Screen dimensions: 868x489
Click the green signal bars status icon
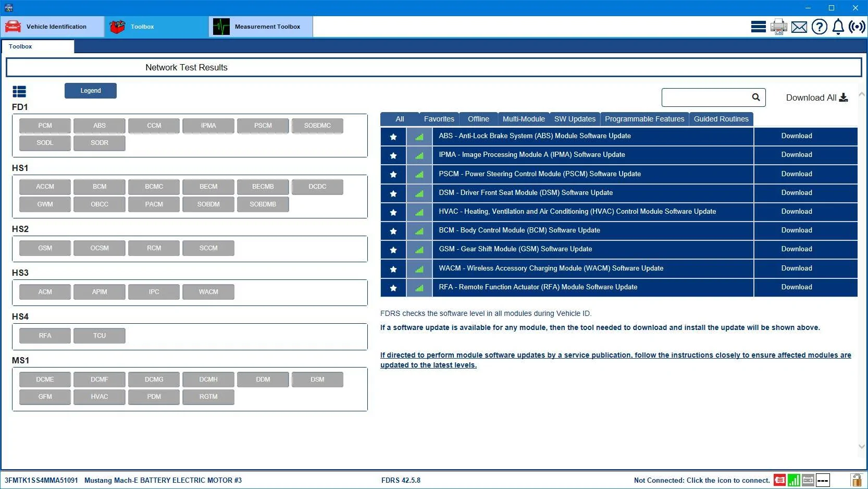[794, 480]
